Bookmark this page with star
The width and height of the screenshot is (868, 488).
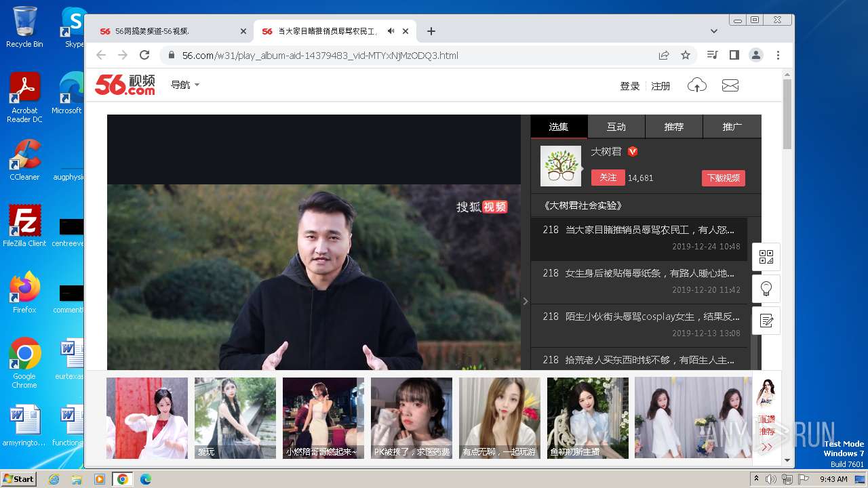pos(686,55)
